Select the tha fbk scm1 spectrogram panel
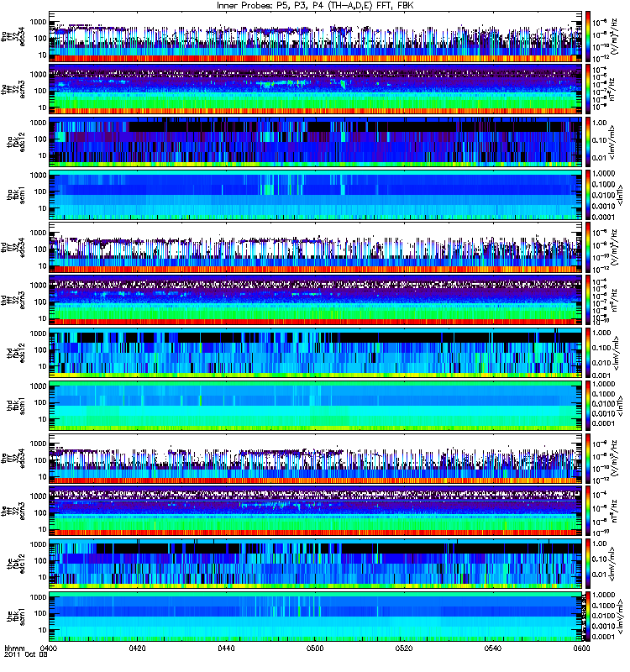 coord(316,195)
